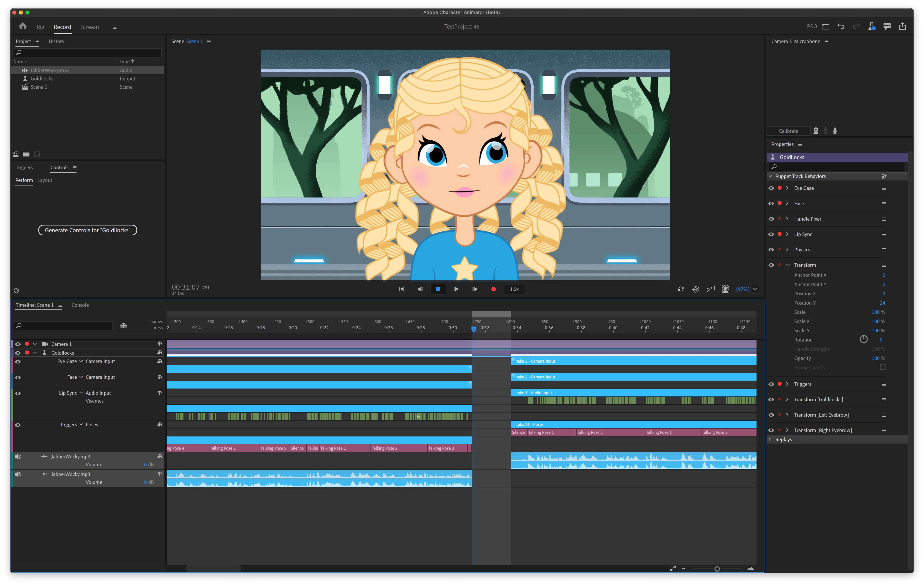This screenshot has height=585, width=924.
Task: Adjust the timeline zoom slider handle
Action: click(x=717, y=569)
